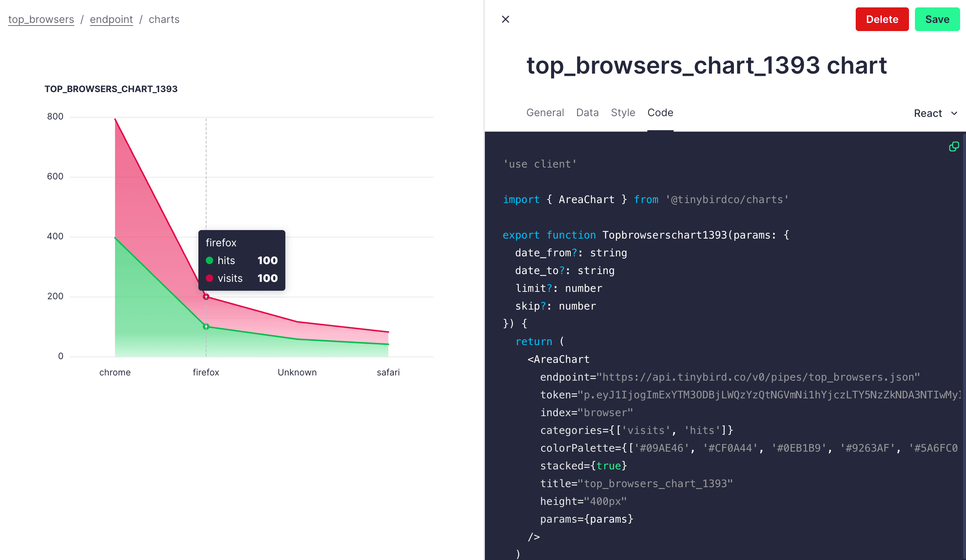Click the safari x-axis label
This screenshot has width=966, height=560.
(x=388, y=372)
